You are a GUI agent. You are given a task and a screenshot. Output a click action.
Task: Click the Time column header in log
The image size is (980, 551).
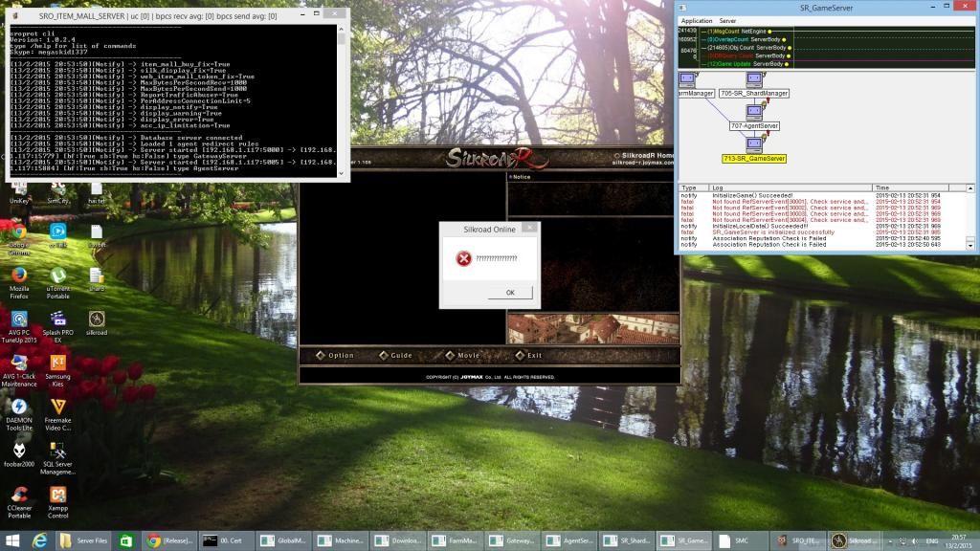pos(881,187)
